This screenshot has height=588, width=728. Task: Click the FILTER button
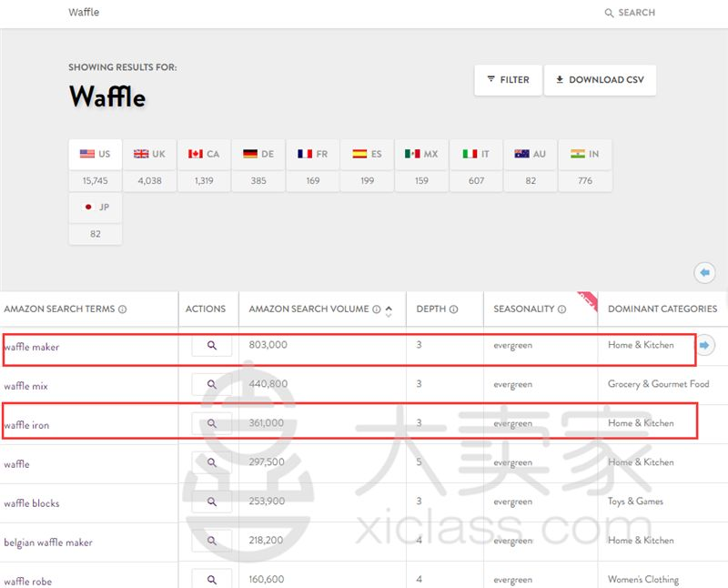[x=508, y=80]
